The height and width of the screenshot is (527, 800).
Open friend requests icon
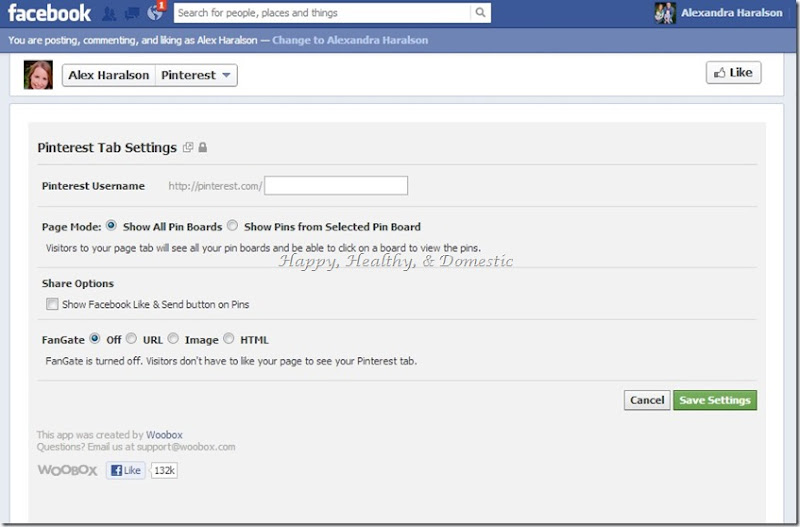coord(108,13)
